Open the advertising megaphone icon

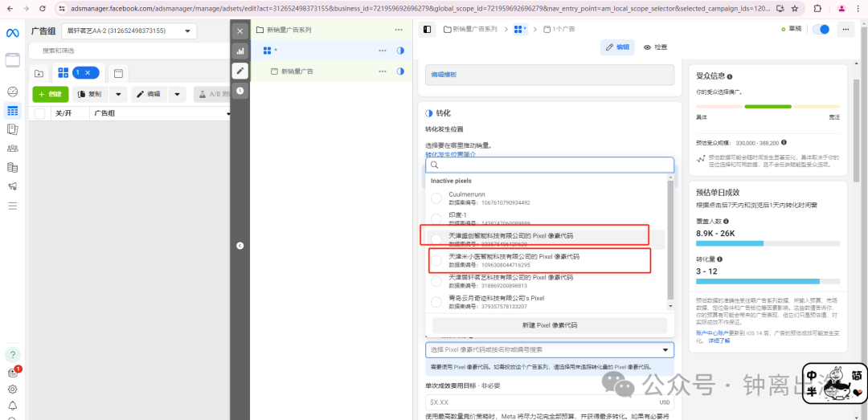tap(13, 186)
